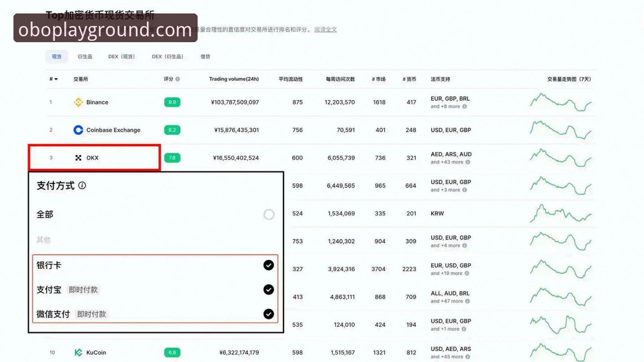Image resolution: width=644 pixels, height=362 pixels.
Task: Click markets count 3704
Action: [x=379, y=269]
